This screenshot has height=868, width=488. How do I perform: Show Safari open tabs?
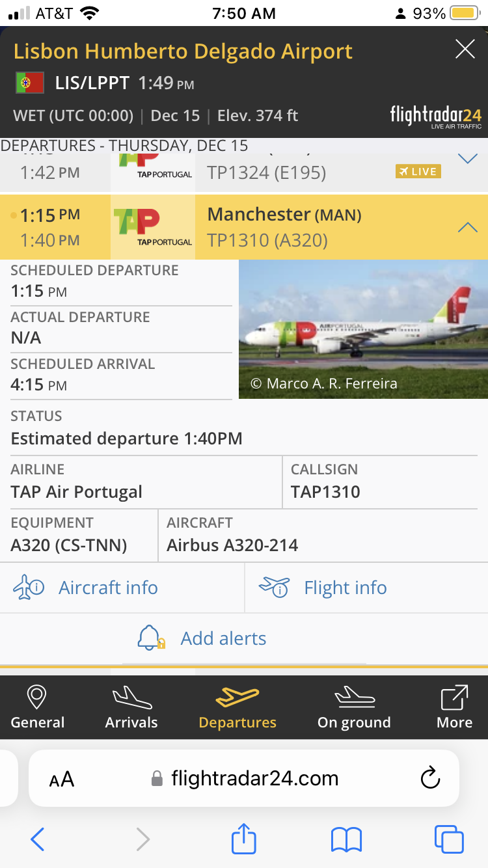(449, 839)
